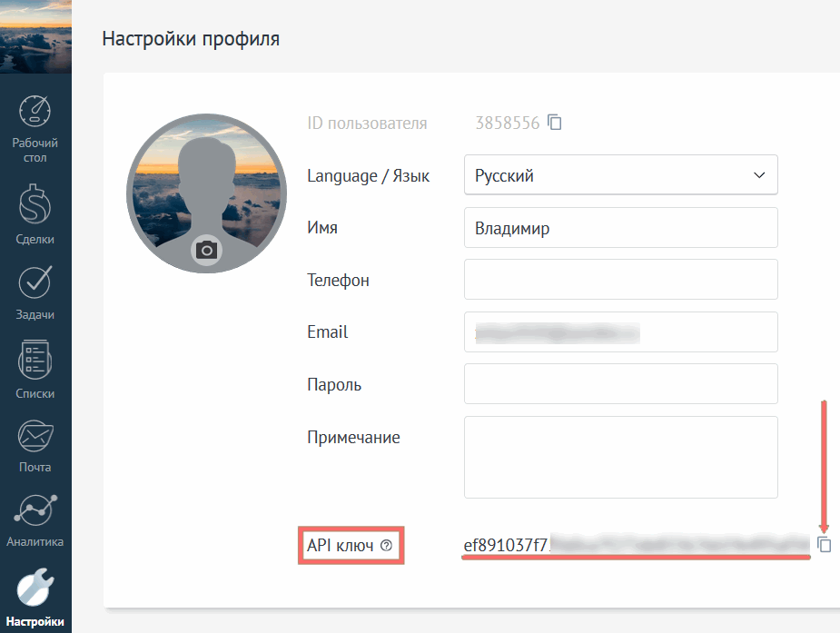840x633 pixels.
Task: Click inside the Примечание notes area
Action: [620, 457]
